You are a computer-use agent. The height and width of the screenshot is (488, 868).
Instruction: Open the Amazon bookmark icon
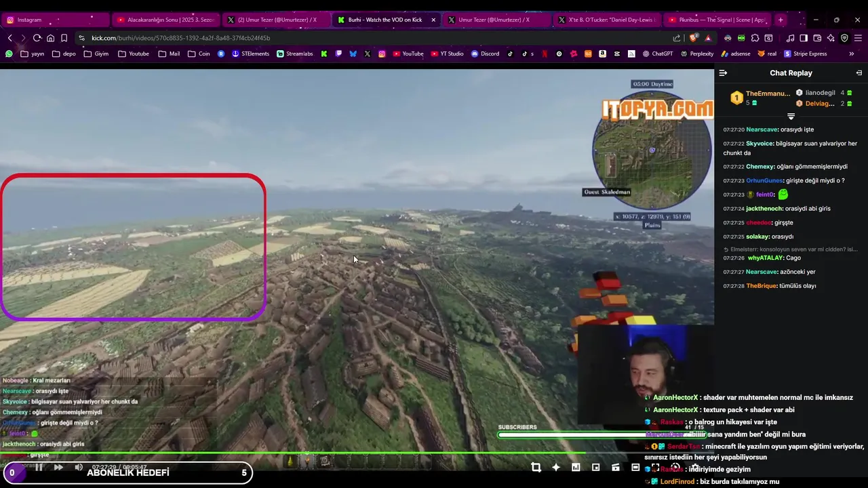coord(602,54)
